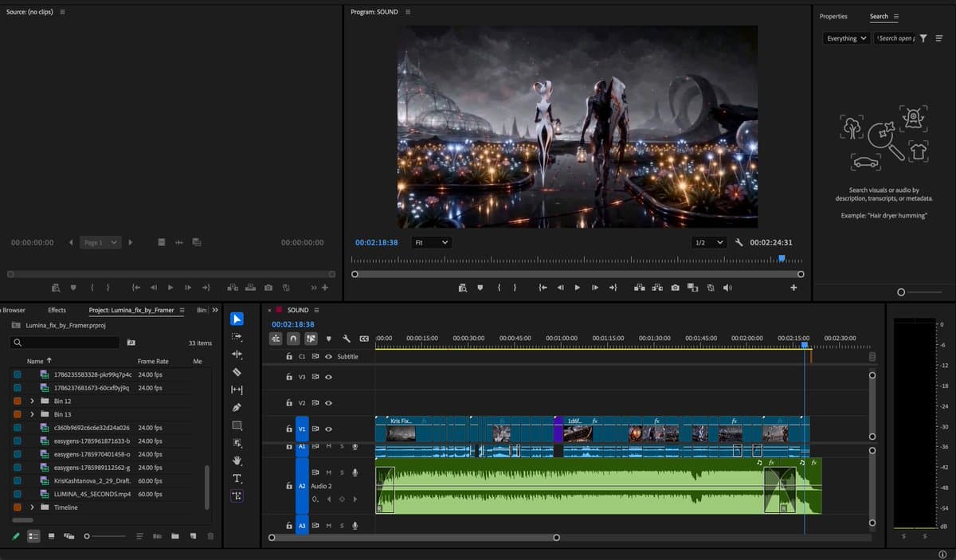The image size is (956, 560).
Task: Select the Ripple Edit tool
Action: coord(237,354)
